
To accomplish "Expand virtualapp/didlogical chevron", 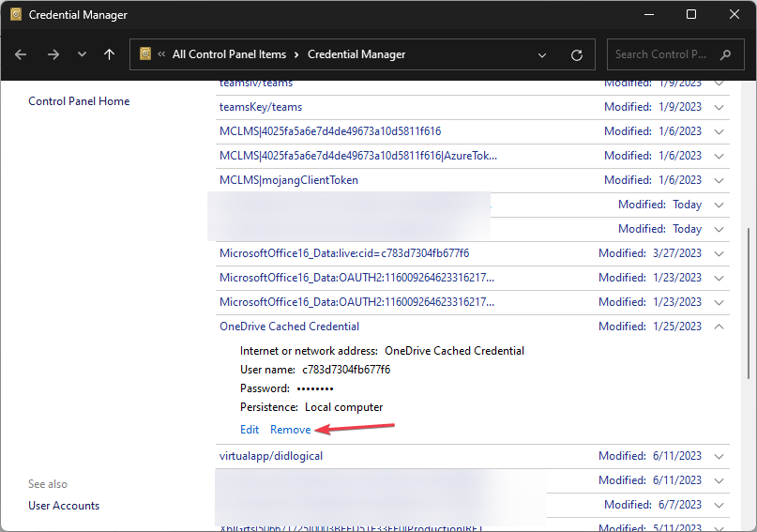I will point(719,456).
